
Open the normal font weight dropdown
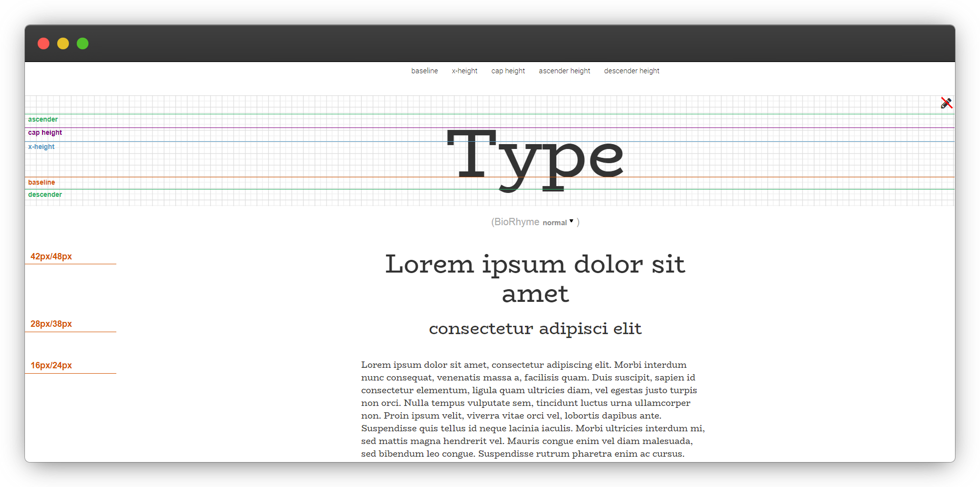pos(558,222)
